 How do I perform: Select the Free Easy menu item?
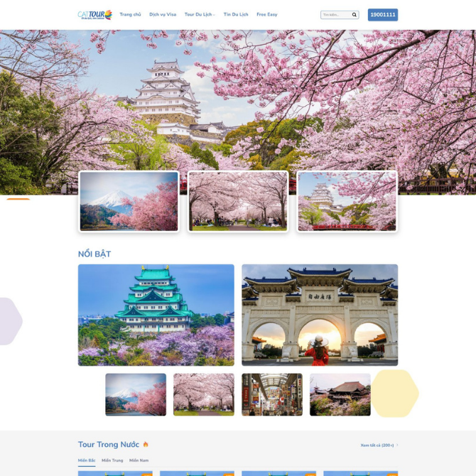[x=267, y=15]
